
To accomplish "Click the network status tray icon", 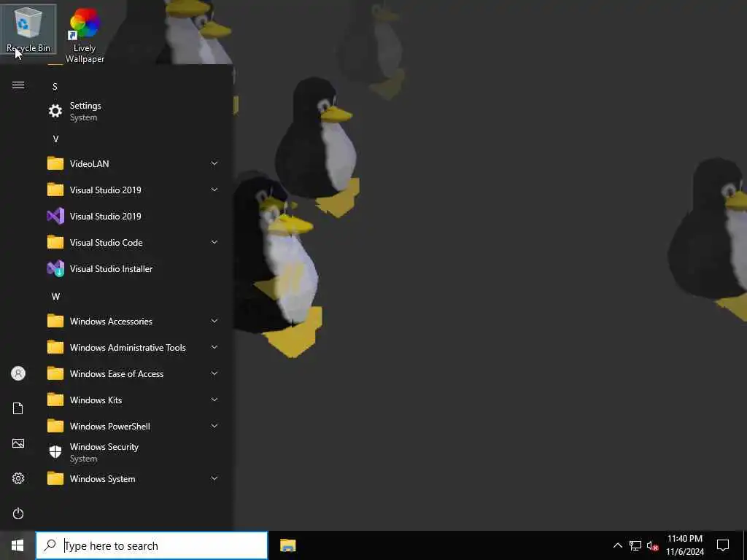I will click(635, 545).
